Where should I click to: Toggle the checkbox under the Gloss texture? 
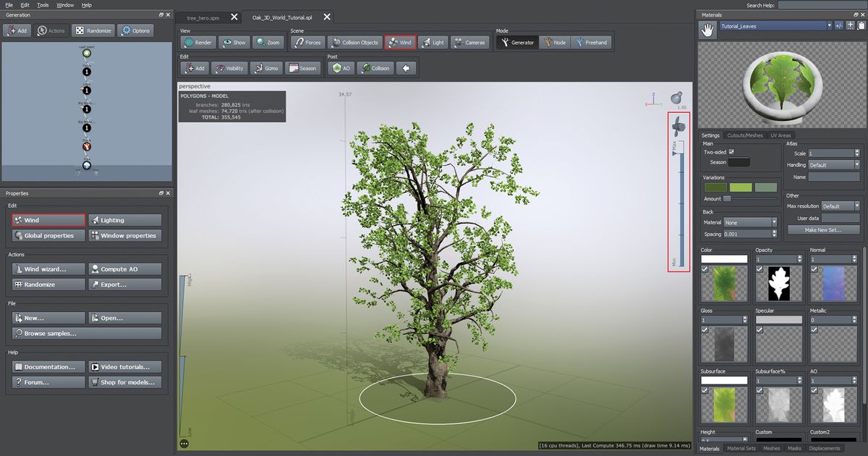[705, 330]
